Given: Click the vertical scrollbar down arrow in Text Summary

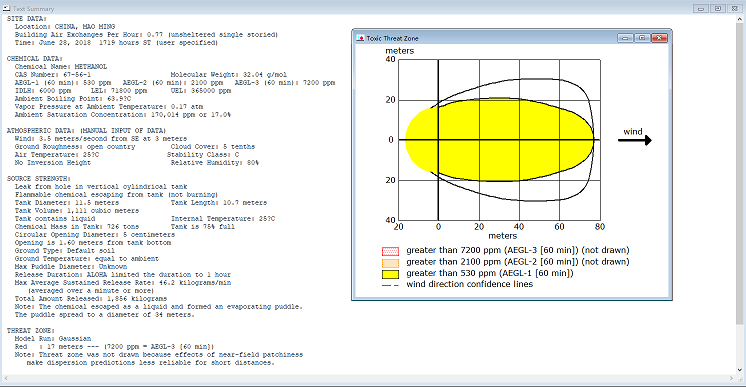Looking at the screenshot, I should coord(740,370).
